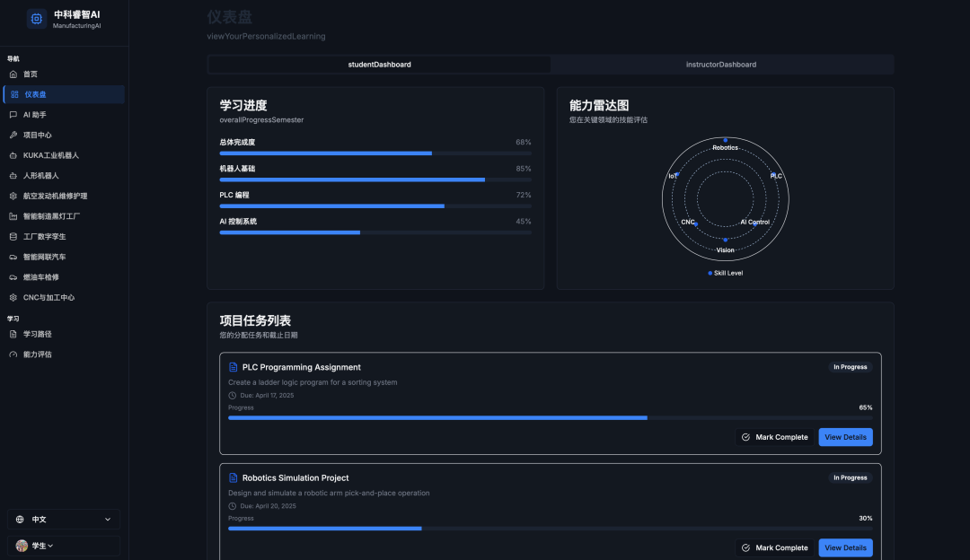
Task: View Details of PLC Programming Assignment
Action: (845, 437)
